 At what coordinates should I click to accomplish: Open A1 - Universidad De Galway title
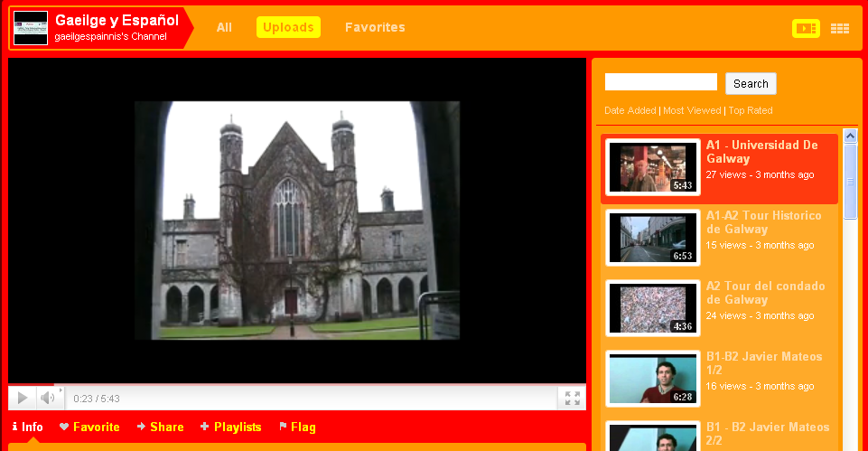click(761, 152)
